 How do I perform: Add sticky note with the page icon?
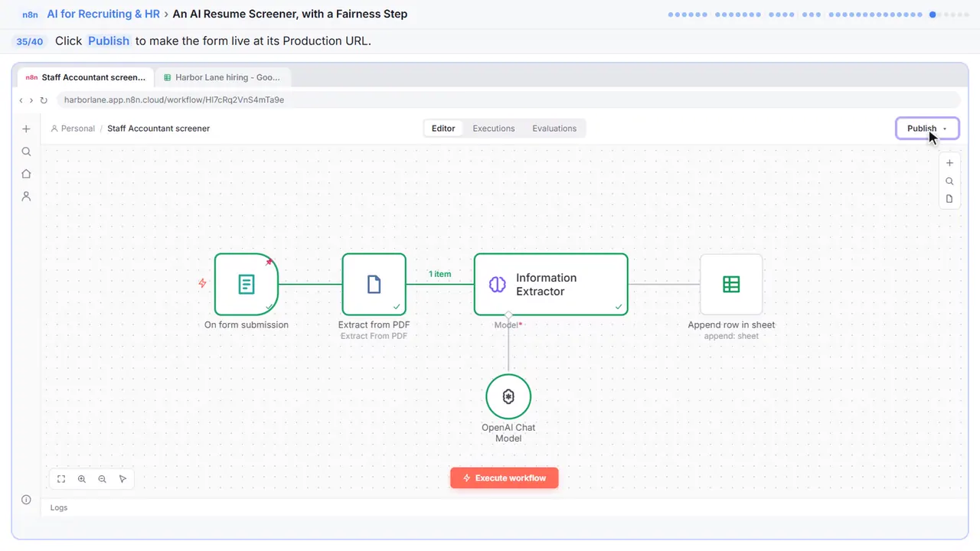point(949,199)
